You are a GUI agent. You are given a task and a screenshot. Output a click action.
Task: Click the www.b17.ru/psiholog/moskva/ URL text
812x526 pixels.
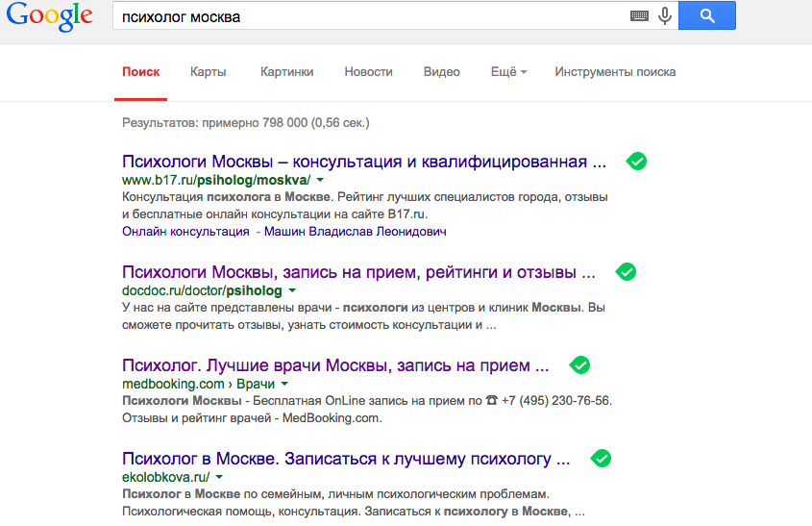[216, 181]
